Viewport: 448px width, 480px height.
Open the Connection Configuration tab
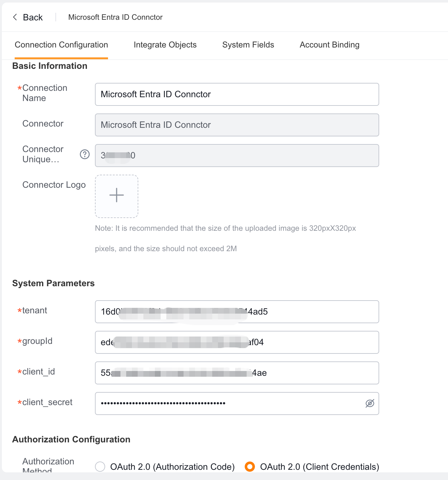pyautogui.click(x=61, y=45)
